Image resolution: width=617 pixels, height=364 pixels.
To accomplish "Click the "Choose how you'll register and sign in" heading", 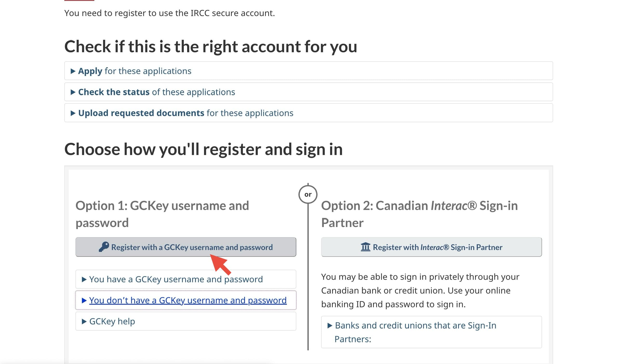I will point(203,149).
